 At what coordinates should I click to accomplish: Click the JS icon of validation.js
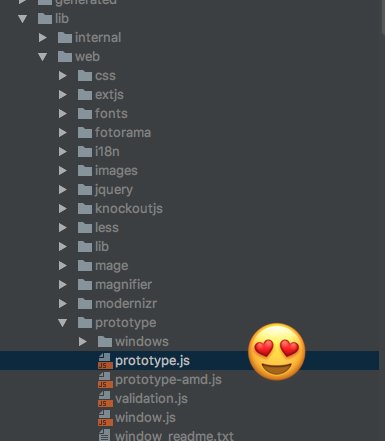click(105, 399)
